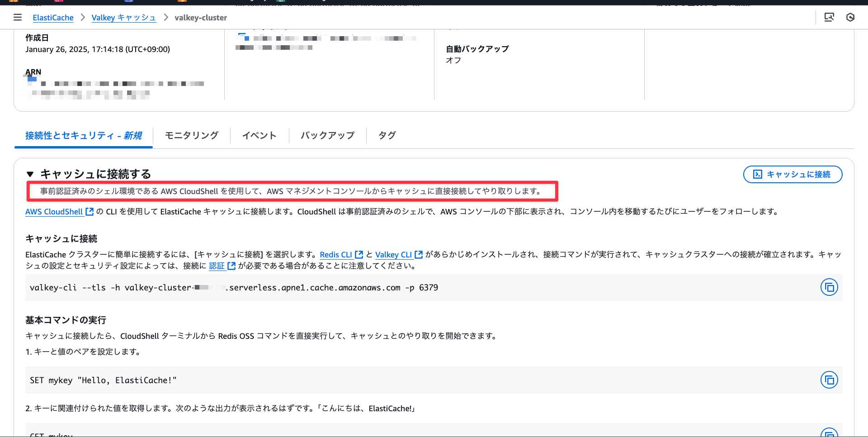Image resolution: width=868 pixels, height=437 pixels.
Task: Open AWS CloudShell external link icon
Action: [90, 212]
